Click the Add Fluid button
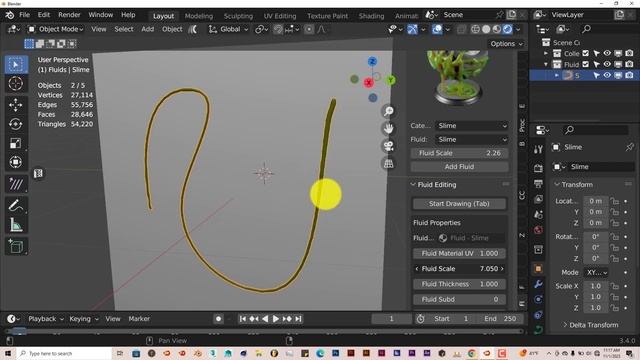 click(460, 167)
